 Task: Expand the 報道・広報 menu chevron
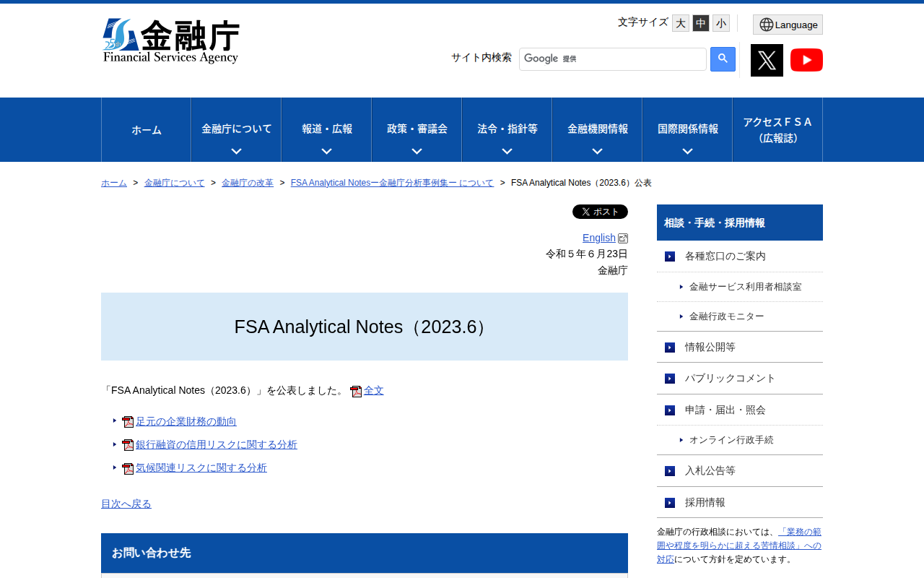click(326, 151)
